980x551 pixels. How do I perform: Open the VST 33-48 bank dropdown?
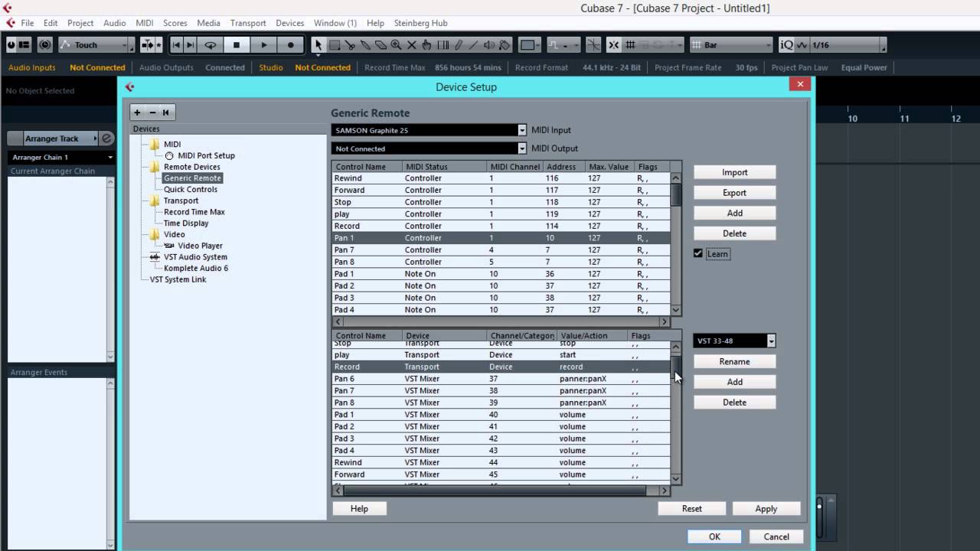tap(771, 341)
